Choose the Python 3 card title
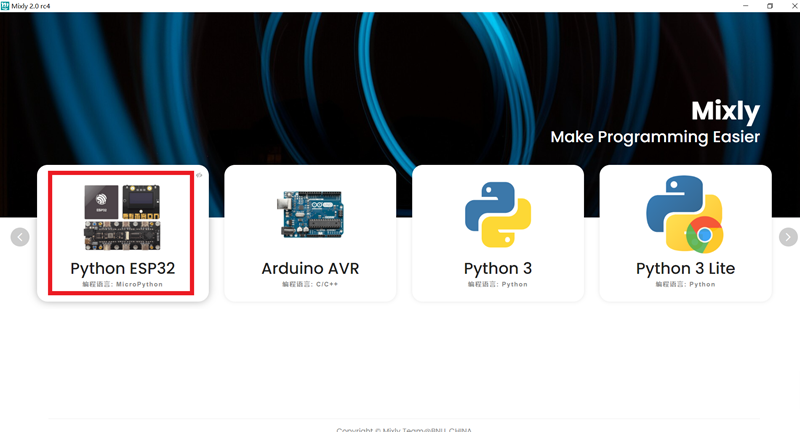The image size is (800, 432). coord(497,269)
